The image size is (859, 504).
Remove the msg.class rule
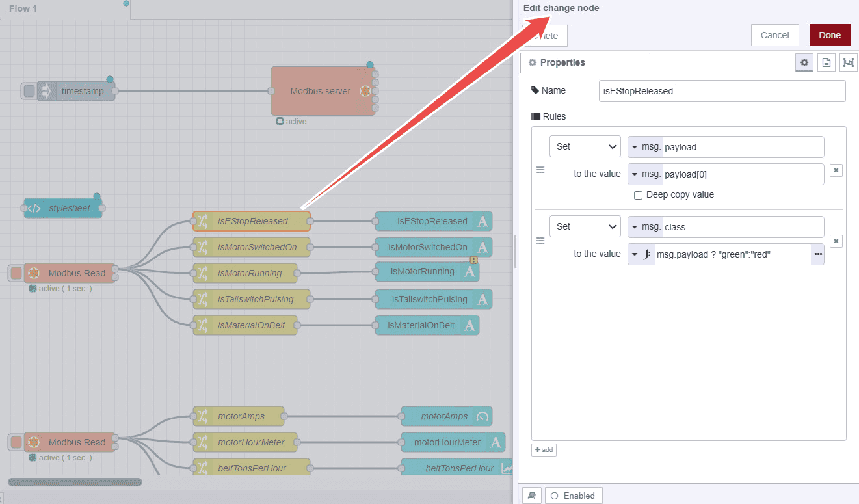pyautogui.click(x=836, y=241)
